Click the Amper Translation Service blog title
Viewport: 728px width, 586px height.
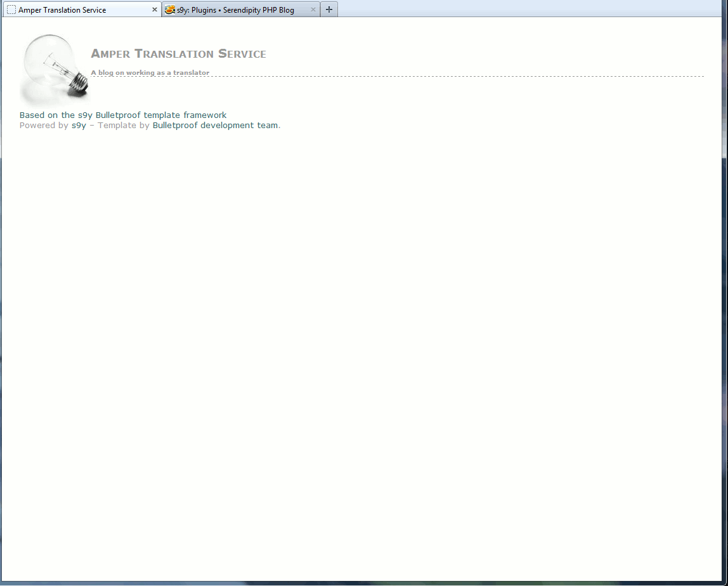[x=178, y=54]
